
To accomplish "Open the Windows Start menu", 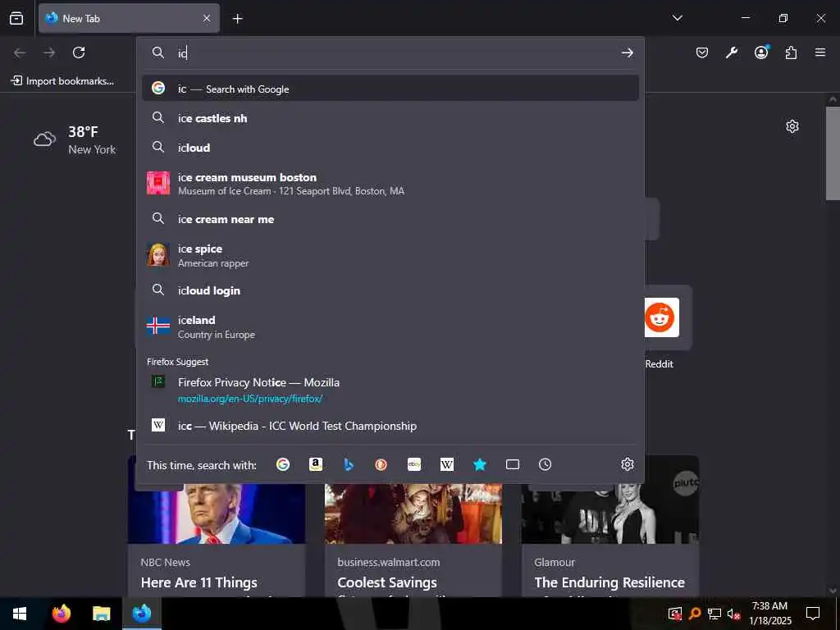I will 20,614.
